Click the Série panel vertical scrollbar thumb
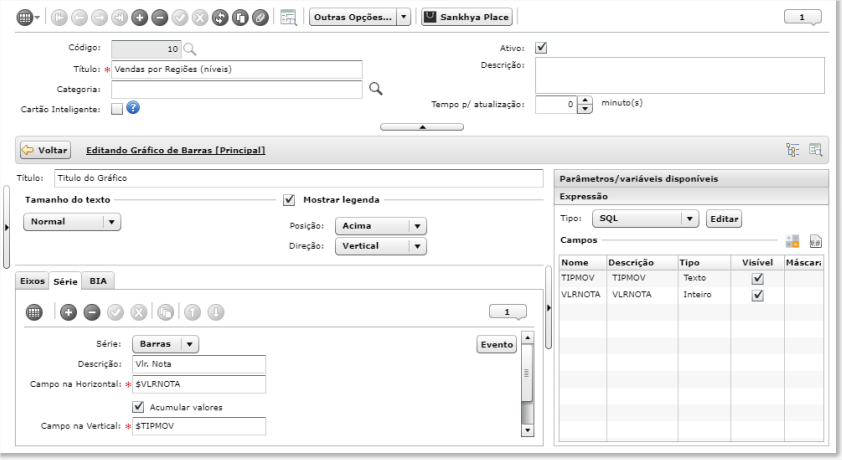This screenshot has width=842, height=460. (527, 373)
